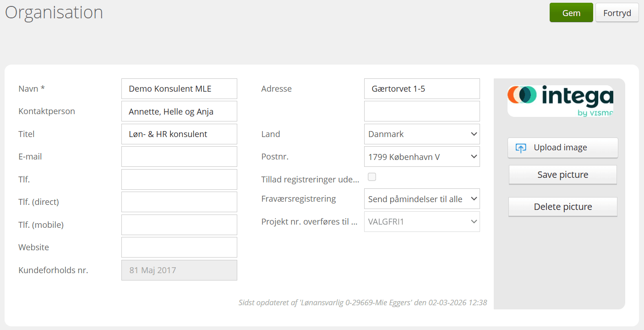Click the Integra by Visma logo image
The height and width of the screenshot is (330, 644).
click(560, 101)
